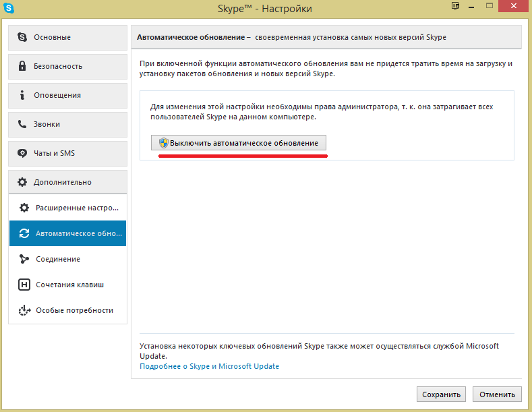Click the Skype icon beside Основные

point(22,37)
